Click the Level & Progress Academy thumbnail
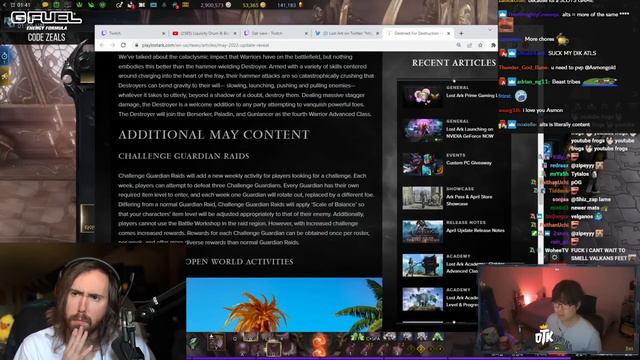 (x=422, y=299)
